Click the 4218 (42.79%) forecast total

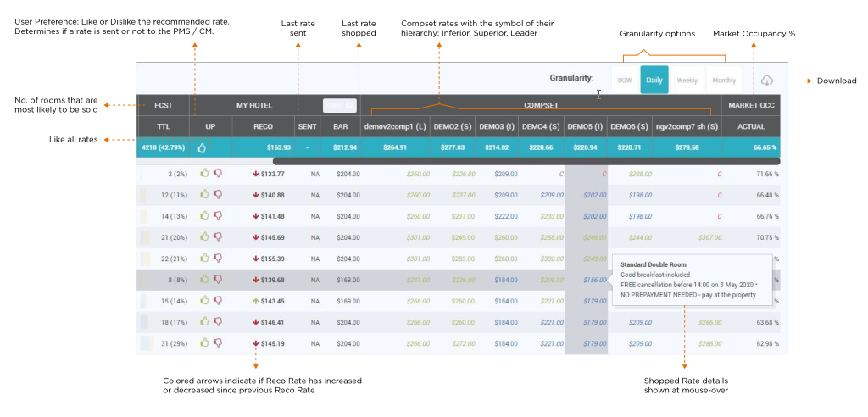click(x=164, y=147)
